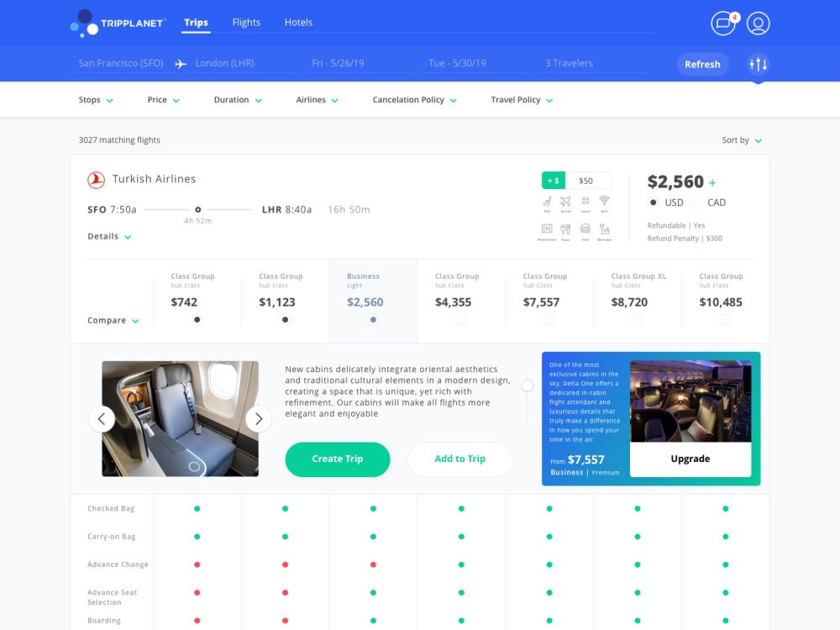Click the filter sliders settings icon
Image resolution: width=840 pixels, height=630 pixels.
tap(758, 65)
